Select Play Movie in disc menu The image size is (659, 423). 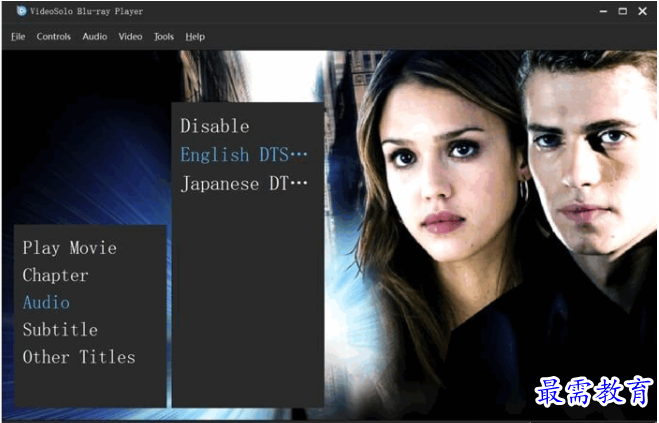(70, 248)
